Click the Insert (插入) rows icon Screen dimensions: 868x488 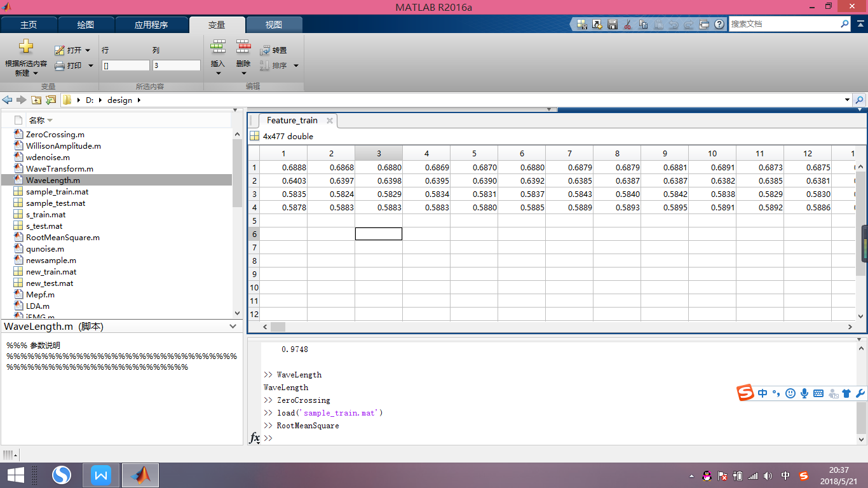pos(218,47)
